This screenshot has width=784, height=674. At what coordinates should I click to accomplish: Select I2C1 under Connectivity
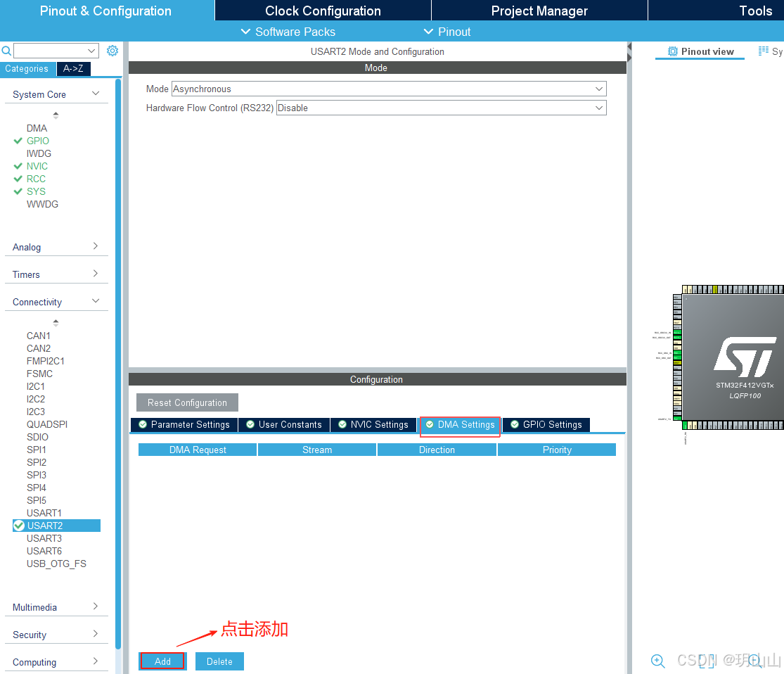[36, 386]
